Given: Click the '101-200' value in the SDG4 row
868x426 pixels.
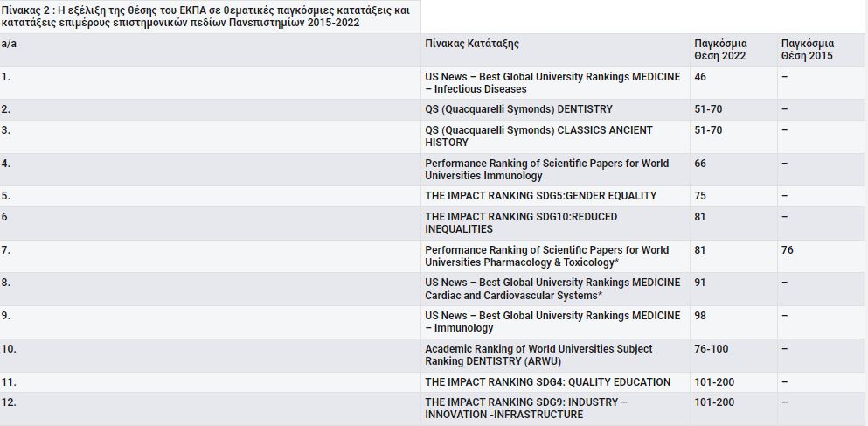Looking at the screenshot, I should pos(714,381).
